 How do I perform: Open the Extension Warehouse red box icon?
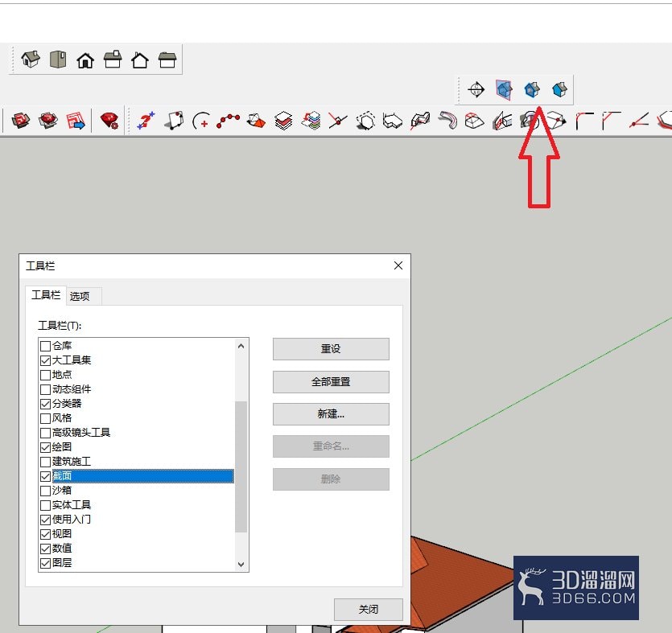(x=21, y=121)
